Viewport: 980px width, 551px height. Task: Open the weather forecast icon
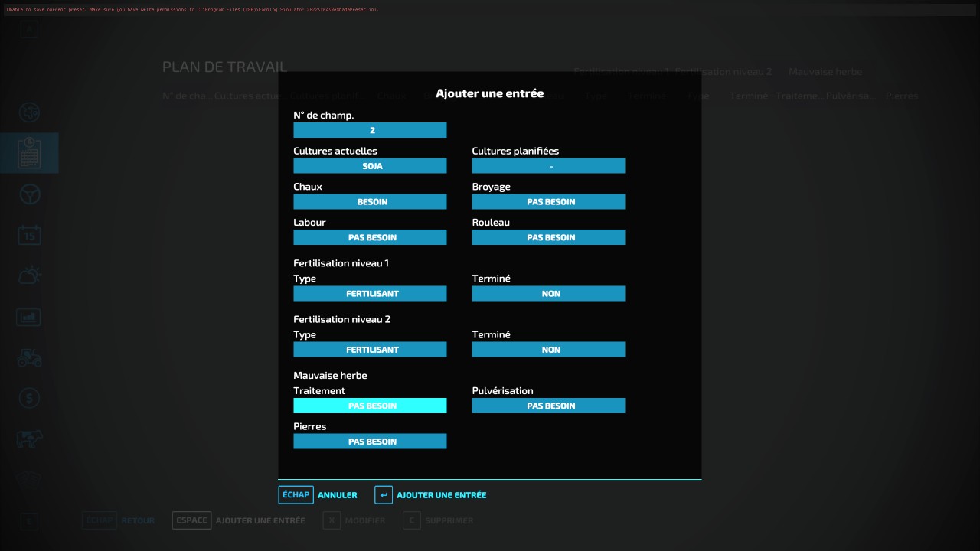29,275
